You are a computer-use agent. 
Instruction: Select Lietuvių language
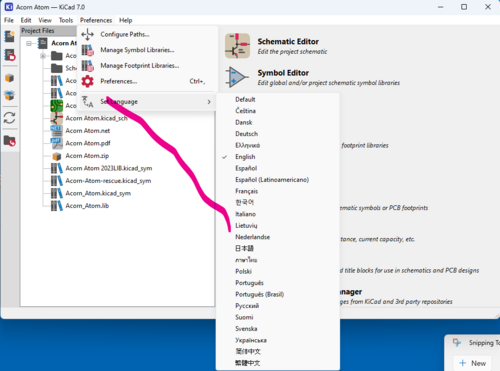pyautogui.click(x=278, y=225)
